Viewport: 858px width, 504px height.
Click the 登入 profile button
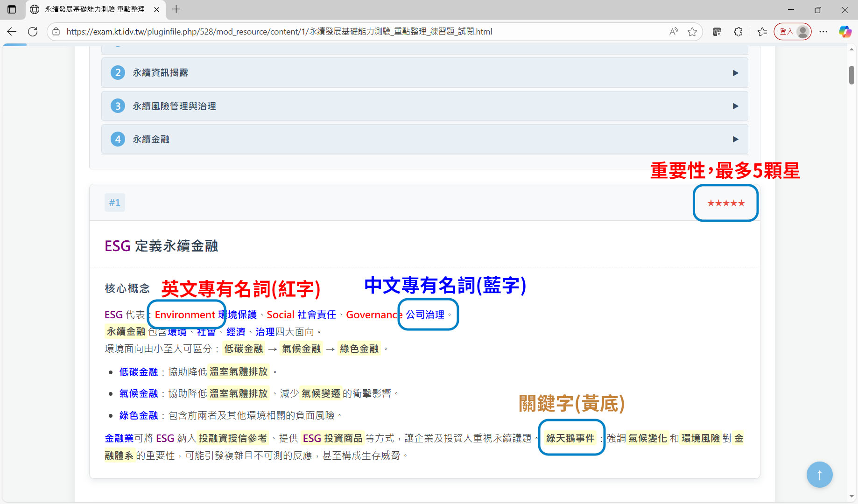[793, 32]
